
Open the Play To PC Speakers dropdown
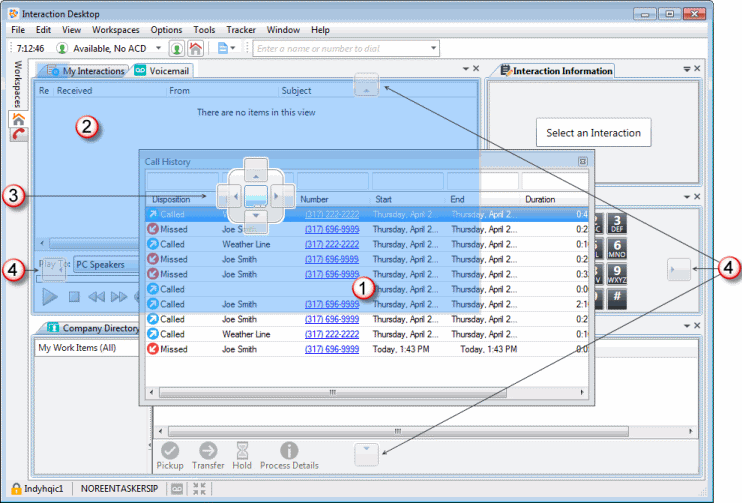105,265
